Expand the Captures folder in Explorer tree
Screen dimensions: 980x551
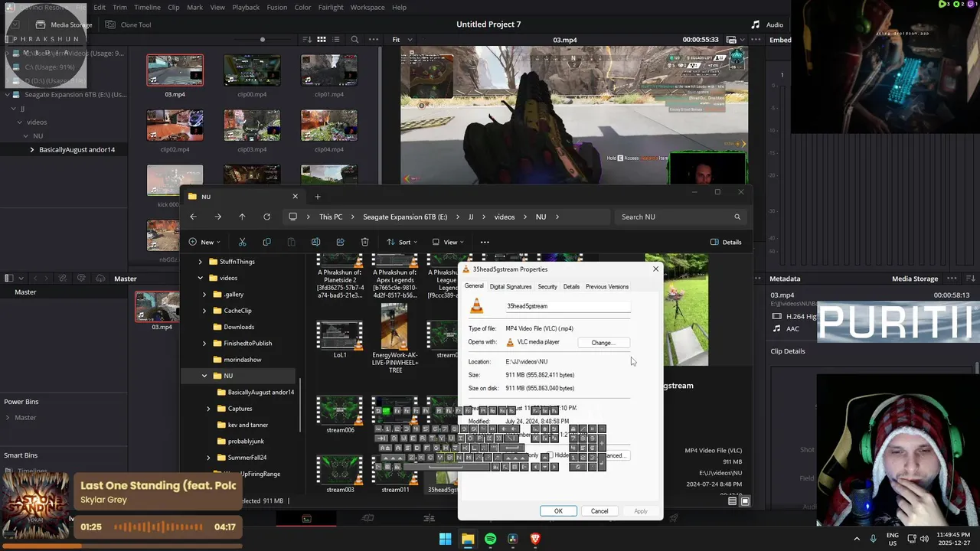(x=208, y=409)
